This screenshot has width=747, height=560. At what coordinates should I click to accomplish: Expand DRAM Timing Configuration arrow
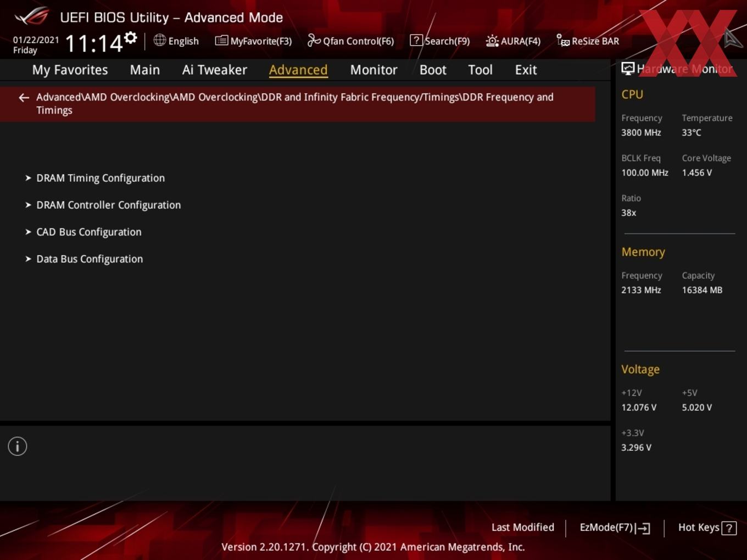[x=28, y=178]
